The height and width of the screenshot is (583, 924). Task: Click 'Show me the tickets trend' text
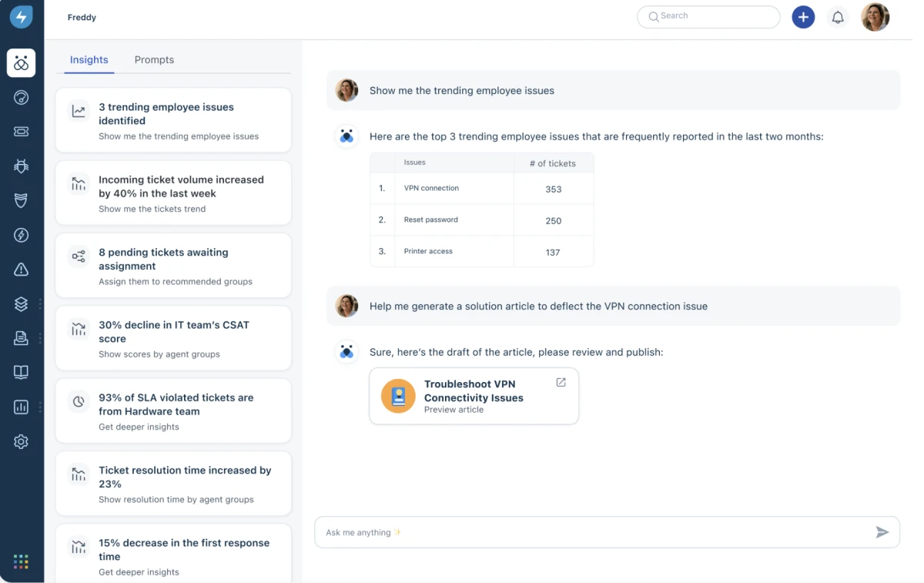click(x=152, y=209)
